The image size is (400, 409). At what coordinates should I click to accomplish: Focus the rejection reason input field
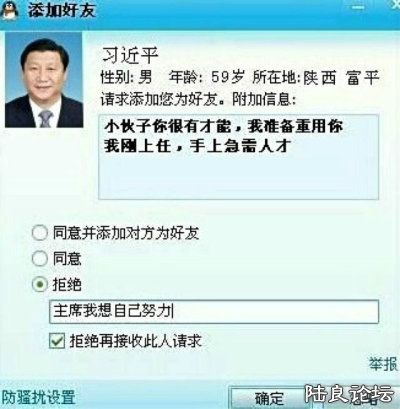pos(214,311)
